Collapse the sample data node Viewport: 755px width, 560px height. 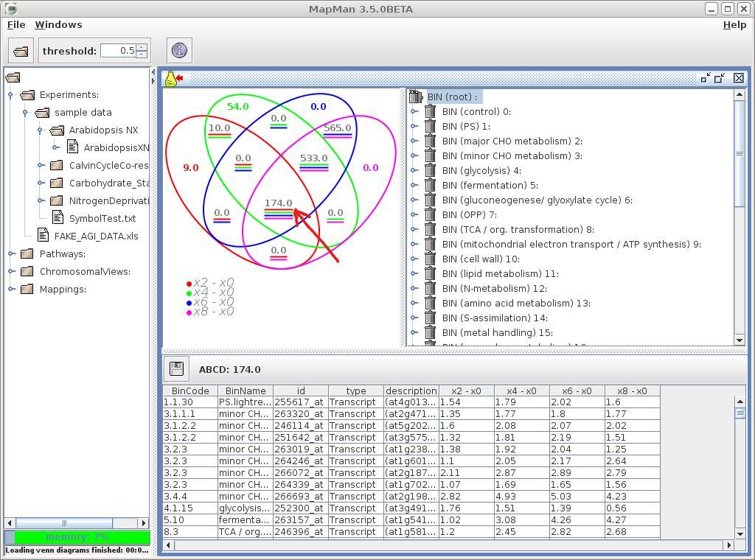[26, 113]
